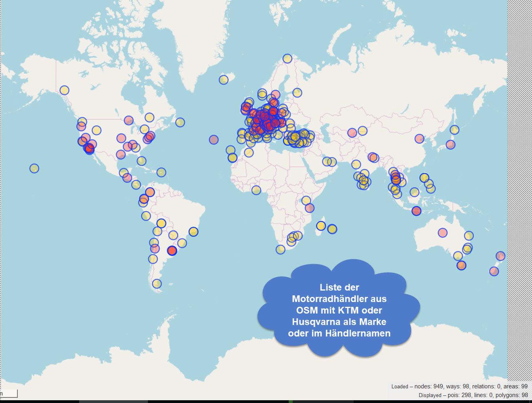
Task: Open the Caribbean marker near Puerto Rico
Action: coord(161,172)
